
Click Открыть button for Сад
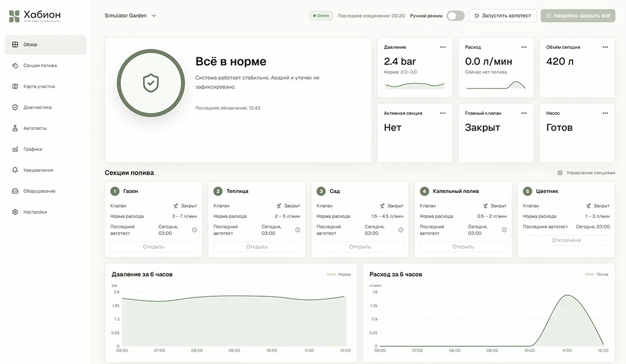coord(359,247)
